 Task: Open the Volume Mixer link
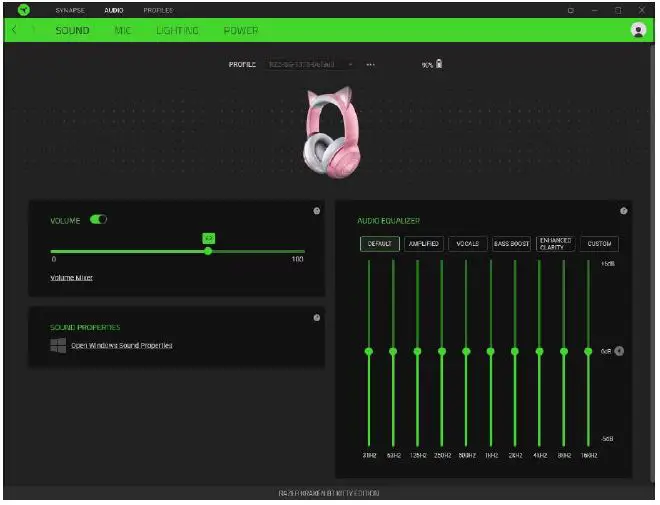click(72, 278)
